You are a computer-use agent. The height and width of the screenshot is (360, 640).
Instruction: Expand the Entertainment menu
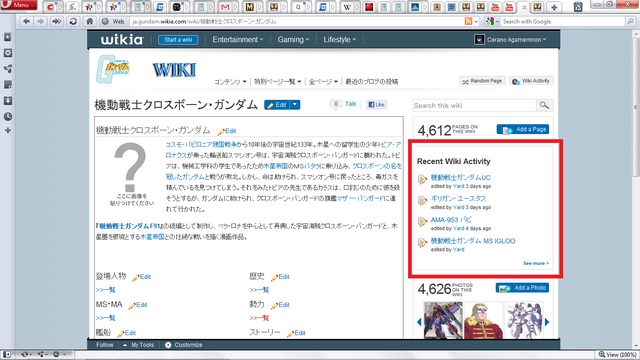pos(238,40)
